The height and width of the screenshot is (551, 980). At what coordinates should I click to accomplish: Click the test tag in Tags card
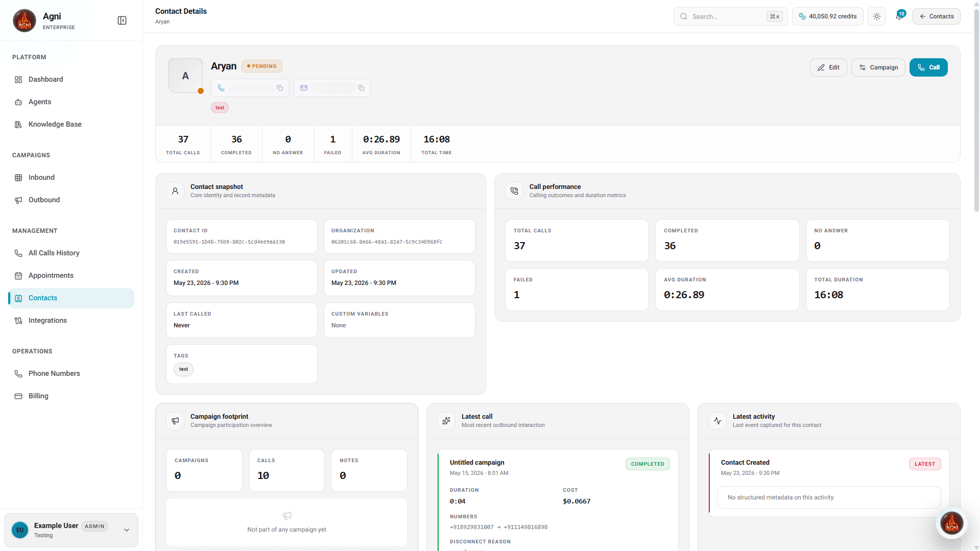(183, 369)
